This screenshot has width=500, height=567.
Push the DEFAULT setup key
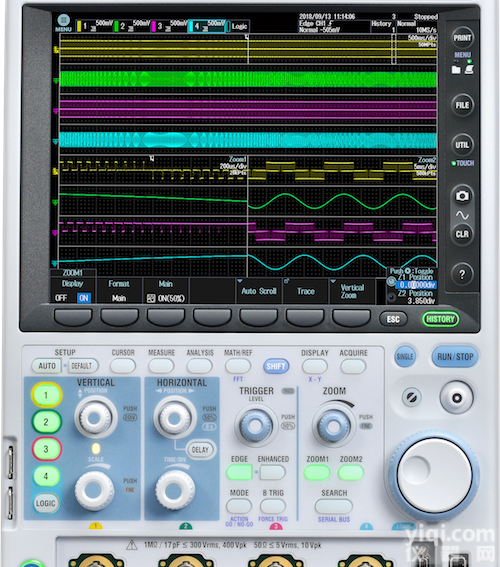point(82,366)
